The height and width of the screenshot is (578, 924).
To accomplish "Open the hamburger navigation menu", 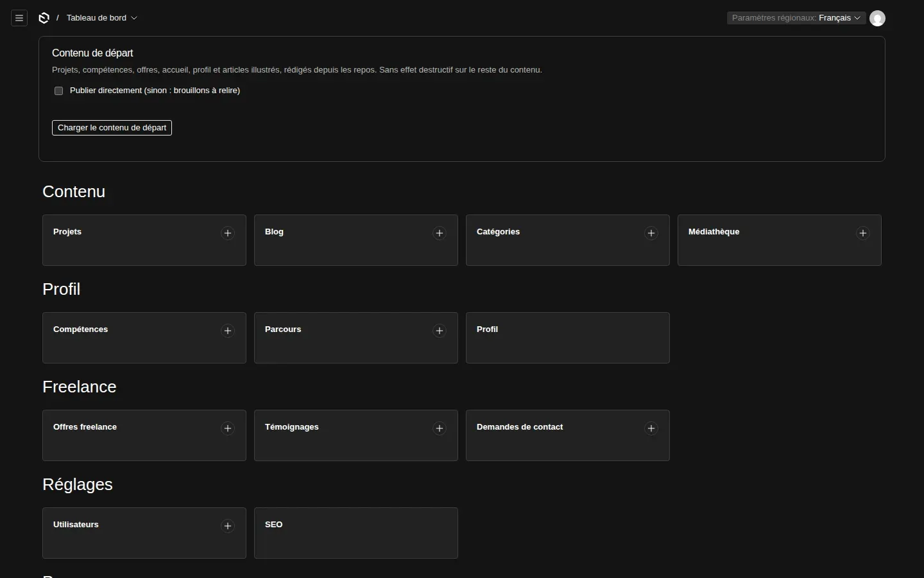I will click(19, 18).
